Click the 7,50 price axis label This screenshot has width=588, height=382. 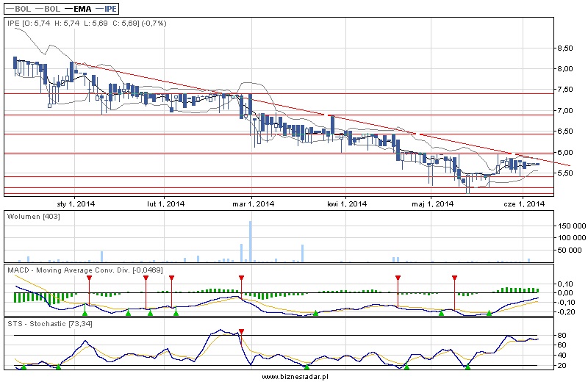(565, 89)
